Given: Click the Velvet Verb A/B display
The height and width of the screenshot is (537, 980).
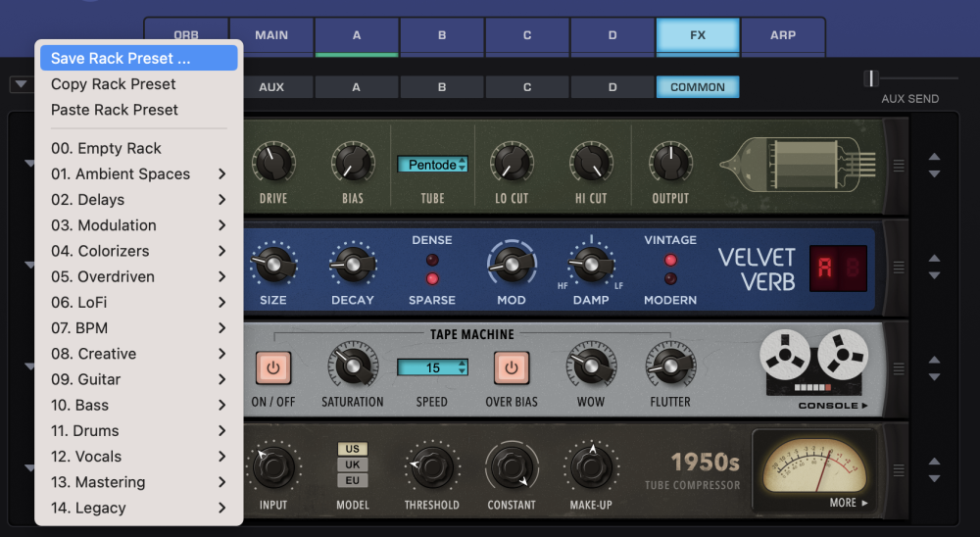Looking at the screenshot, I should tap(838, 268).
